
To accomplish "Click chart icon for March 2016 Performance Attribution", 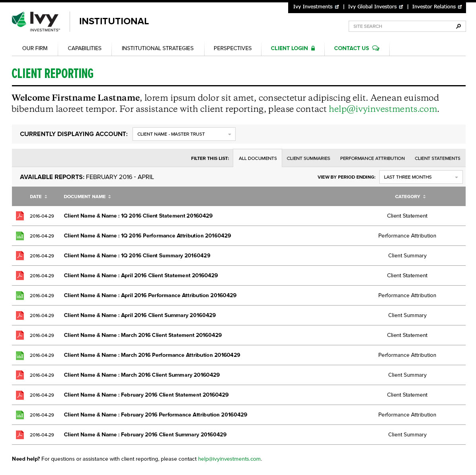I will [x=20, y=355].
